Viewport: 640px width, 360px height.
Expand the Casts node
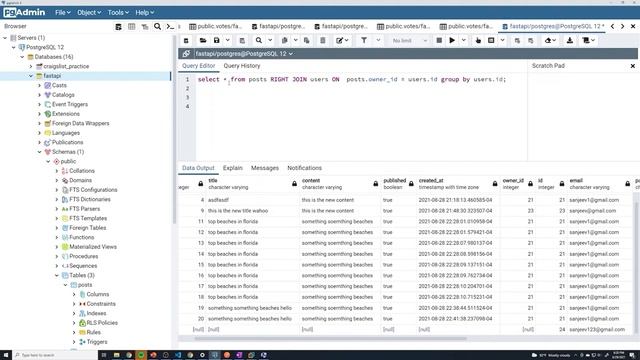(x=40, y=85)
